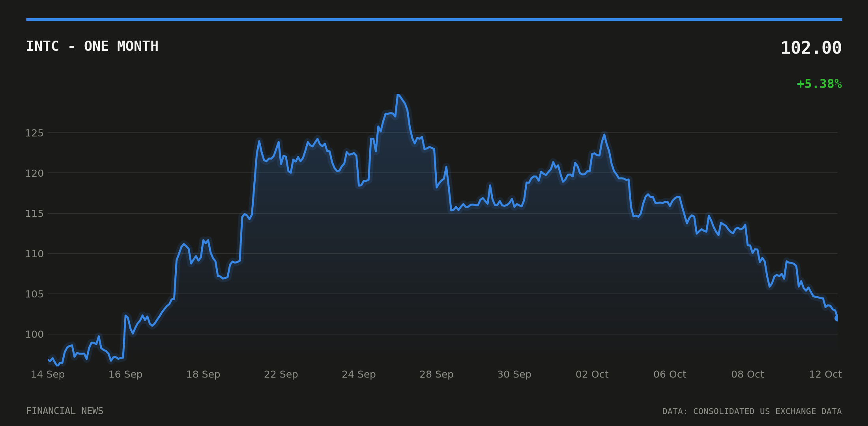Viewport: 868px width, 426px height.
Task: Click the 24 Sep date label
Action: tap(359, 374)
